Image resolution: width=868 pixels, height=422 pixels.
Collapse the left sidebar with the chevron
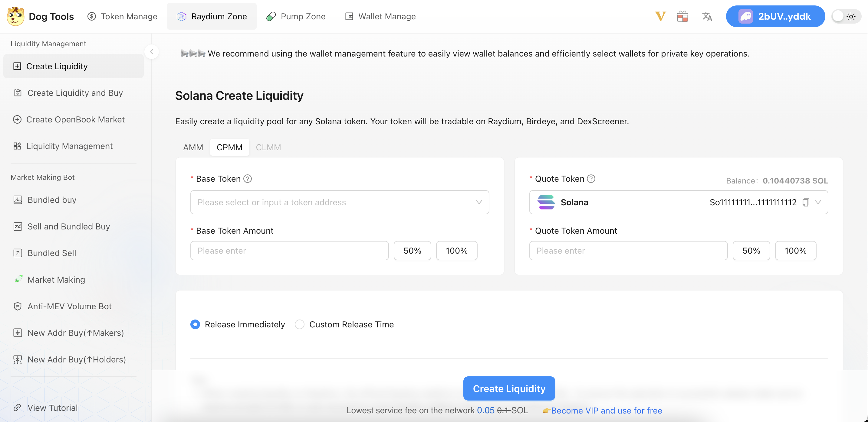(x=152, y=52)
